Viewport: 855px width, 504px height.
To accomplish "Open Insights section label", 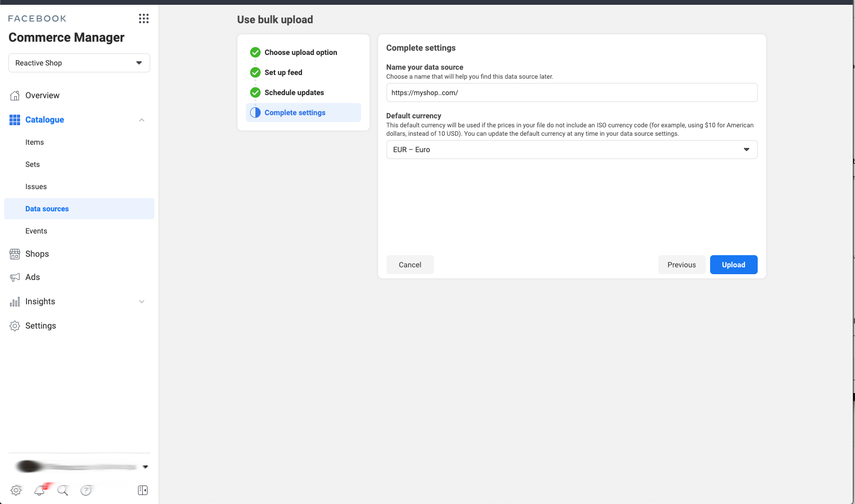I will [x=40, y=302].
